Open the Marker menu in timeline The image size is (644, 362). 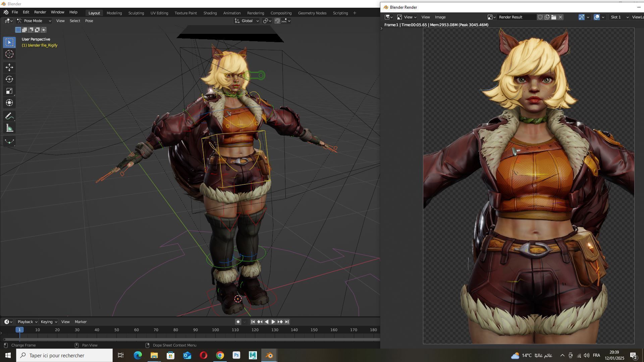[x=80, y=322]
